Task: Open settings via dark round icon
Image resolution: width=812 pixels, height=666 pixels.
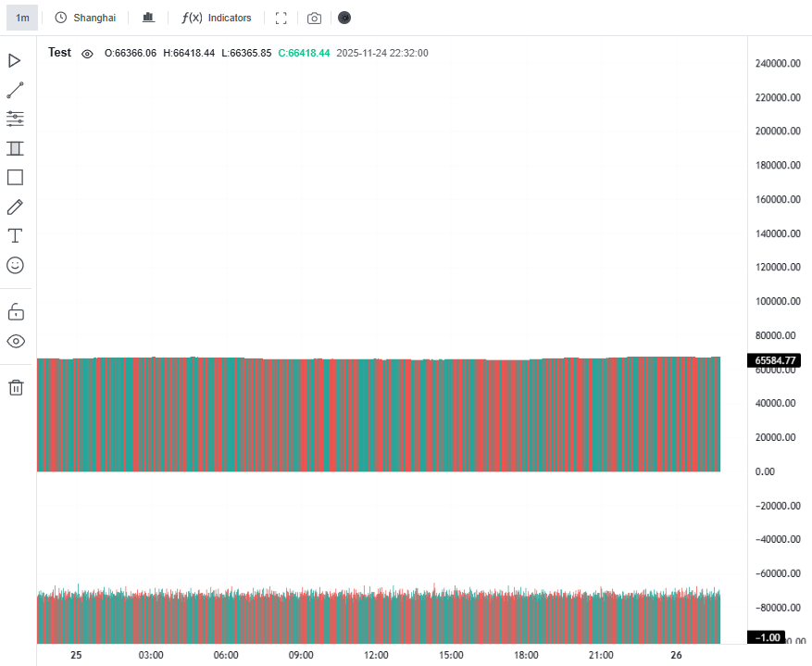Action: tap(344, 18)
